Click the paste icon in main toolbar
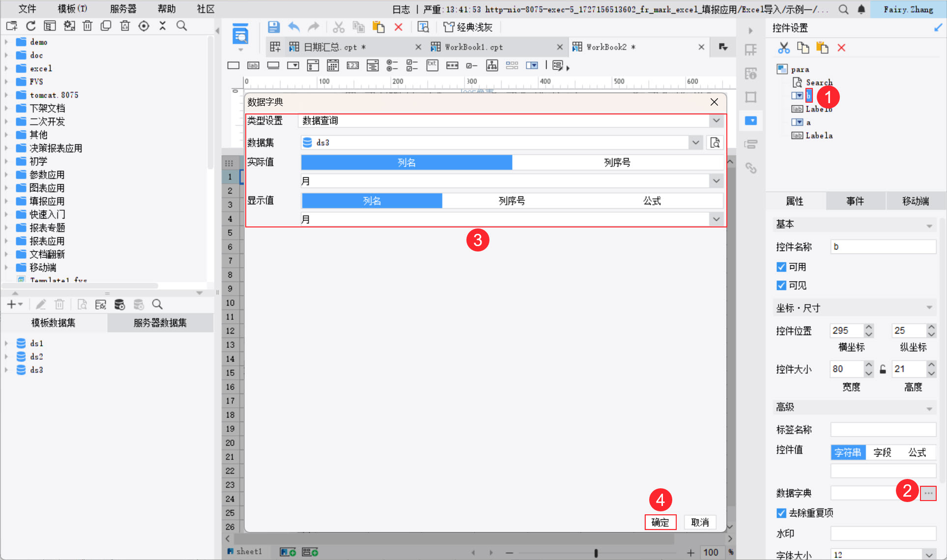 pyautogui.click(x=378, y=27)
